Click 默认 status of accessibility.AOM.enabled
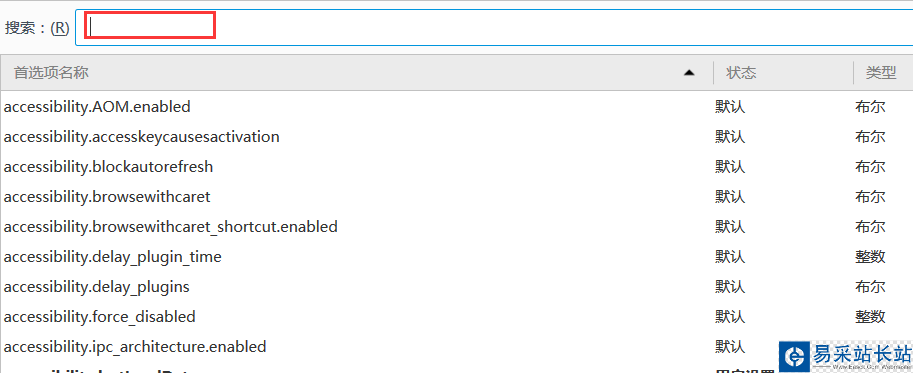Screen dimensions: 913x373 730,107
